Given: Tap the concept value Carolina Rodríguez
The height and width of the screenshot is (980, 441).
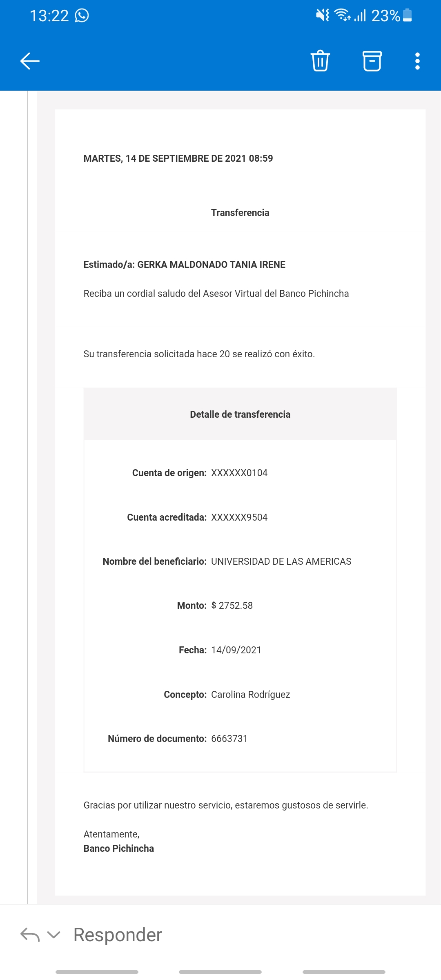Looking at the screenshot, I should click(x=250, y=695).
